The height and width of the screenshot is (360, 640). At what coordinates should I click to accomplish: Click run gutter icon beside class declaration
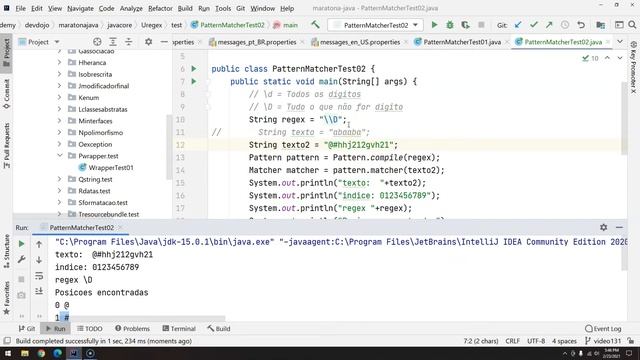pos(194,69)
